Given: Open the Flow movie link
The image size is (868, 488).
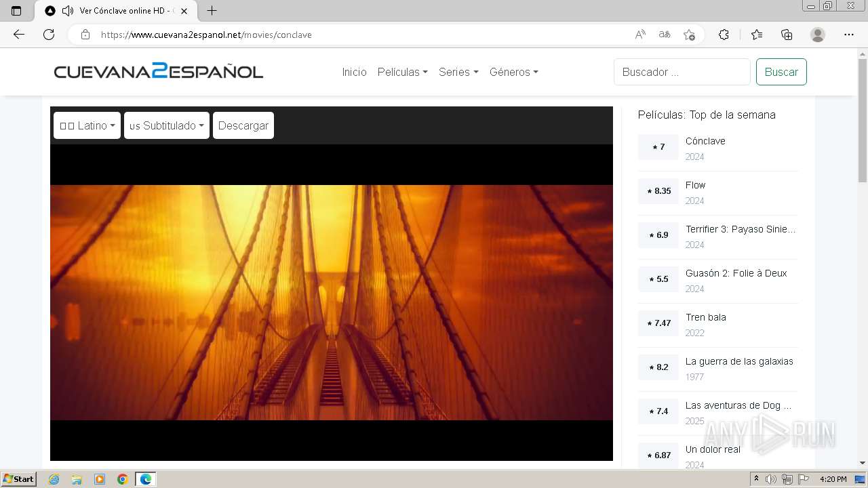Looking at the screenshot, I should tap(695, 185).
